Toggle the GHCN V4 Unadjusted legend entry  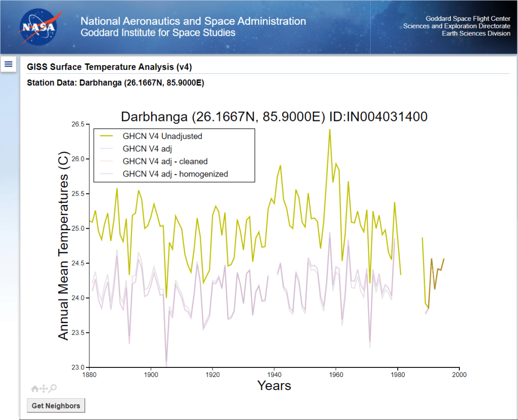pos(162,136)
